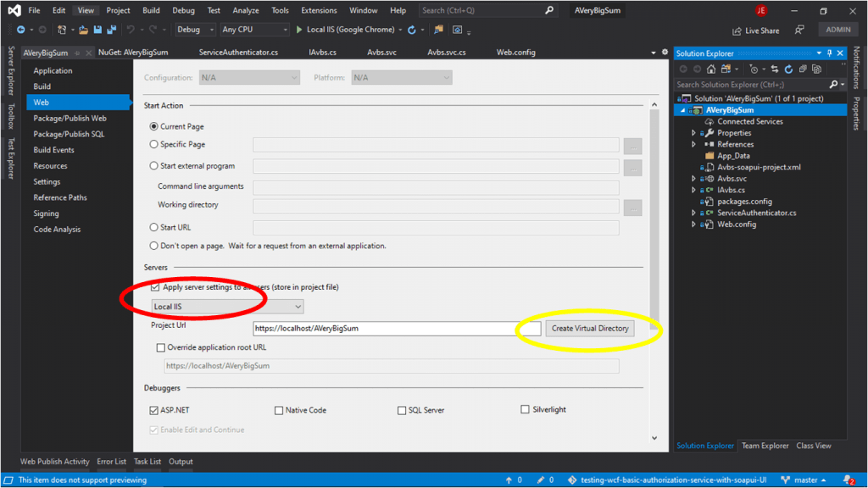This screenshot has height=488, width=868.
Task: Click the Find in Files toolbar icon
Action: coord(438,30)
